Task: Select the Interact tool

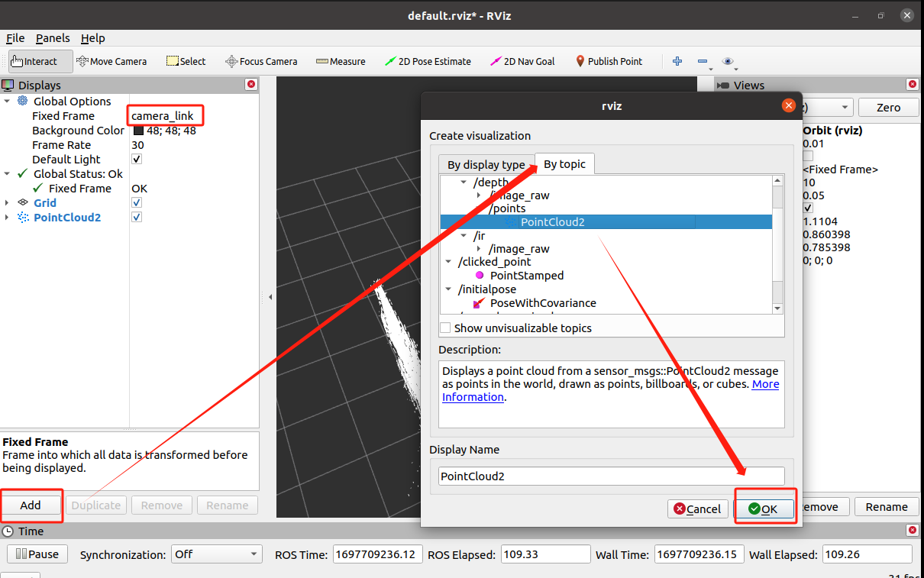Action: (40, 61)
